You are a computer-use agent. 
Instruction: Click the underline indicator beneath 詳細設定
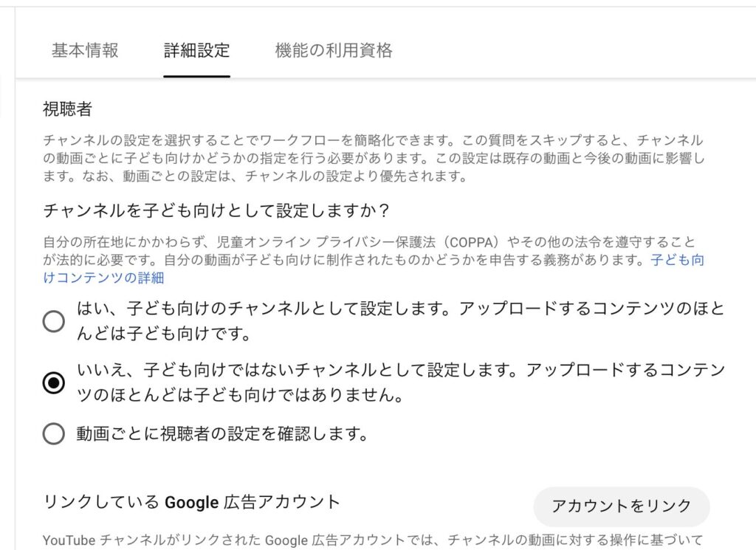tap(197, 75)
